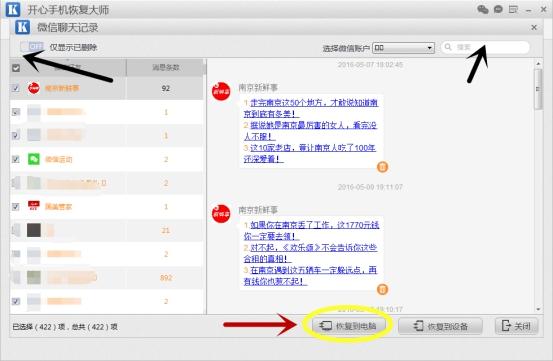Open link 在南京遇到这五辆车
Image resolution: width=553 pixels, height=361 pixels.
tap(310, 276)
